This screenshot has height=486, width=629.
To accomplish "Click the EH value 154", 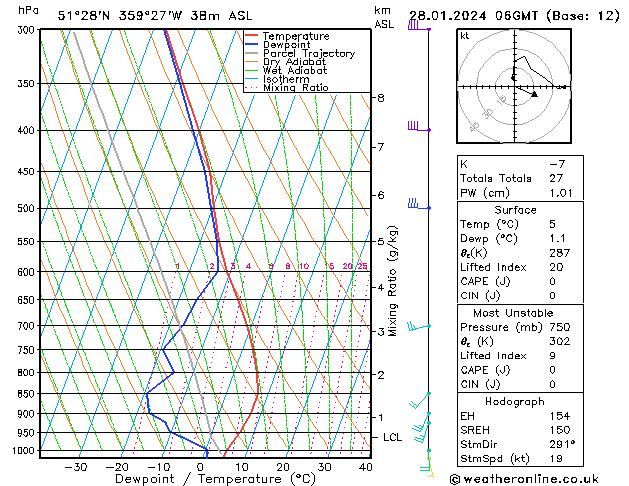I will point(560,416).
